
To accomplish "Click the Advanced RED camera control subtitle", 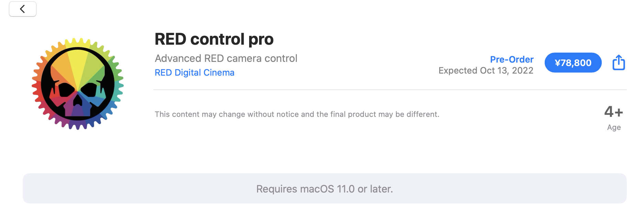I will point(226,58).
